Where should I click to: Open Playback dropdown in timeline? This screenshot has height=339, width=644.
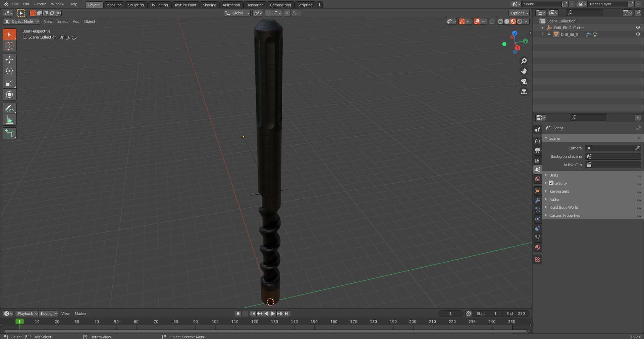point(27,314)
